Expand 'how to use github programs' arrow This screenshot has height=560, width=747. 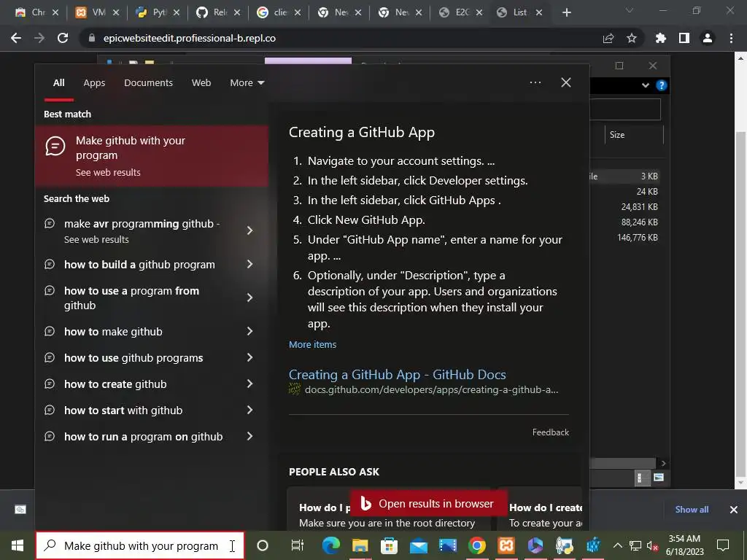pyautogui.click(x=249, y=357)
